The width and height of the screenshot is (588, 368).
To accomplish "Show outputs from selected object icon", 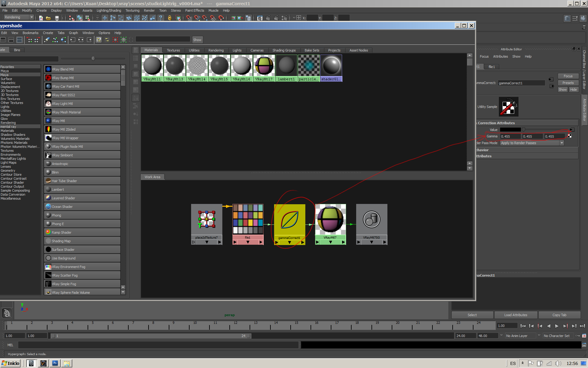I will click(240, 18).
